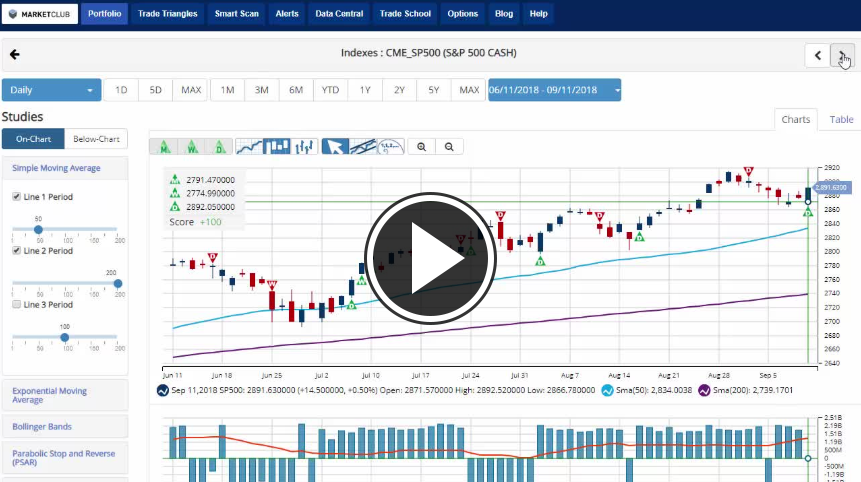Switch to the Table tab

tap(841, 119)
